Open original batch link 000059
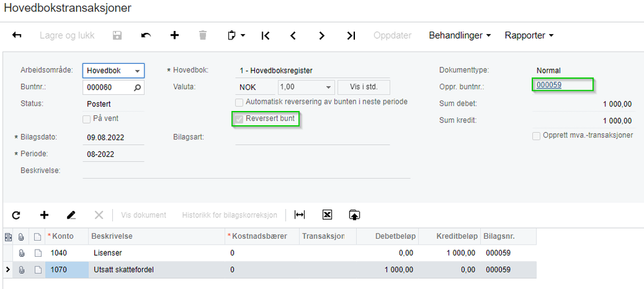This screenshot has width=644, height=289. tap(549, 85)
